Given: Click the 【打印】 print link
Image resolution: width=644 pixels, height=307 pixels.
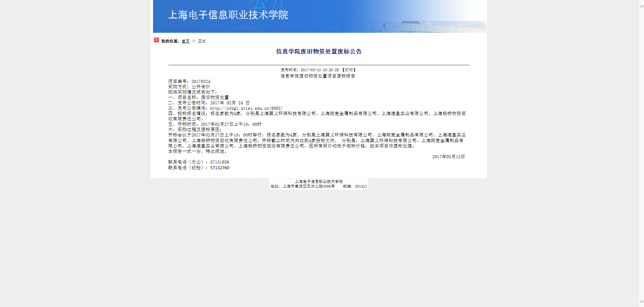Looking at the screenshot, I should tap(349, 70).
